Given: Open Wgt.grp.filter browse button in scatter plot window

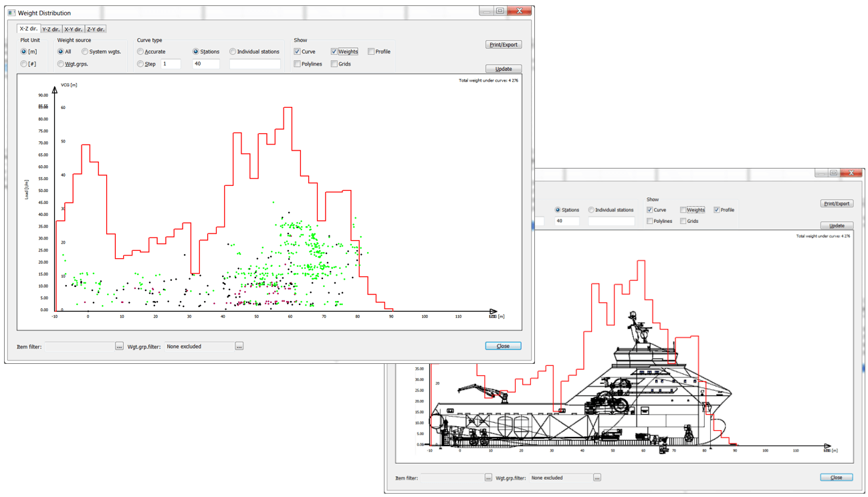Looking at the screenshot, I should 239,346.
